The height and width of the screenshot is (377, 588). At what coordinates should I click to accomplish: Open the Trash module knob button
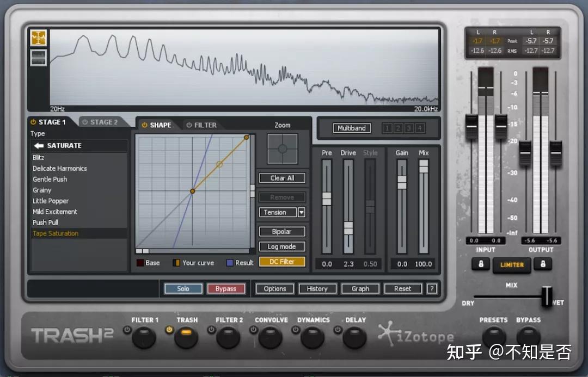pyautogui.click(x=186, y=337)
